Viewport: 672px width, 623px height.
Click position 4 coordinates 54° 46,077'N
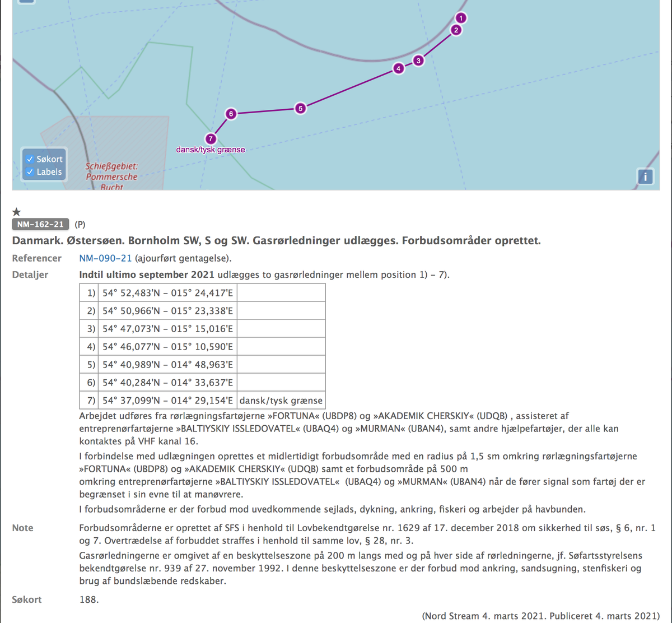[x=167, y=347]
